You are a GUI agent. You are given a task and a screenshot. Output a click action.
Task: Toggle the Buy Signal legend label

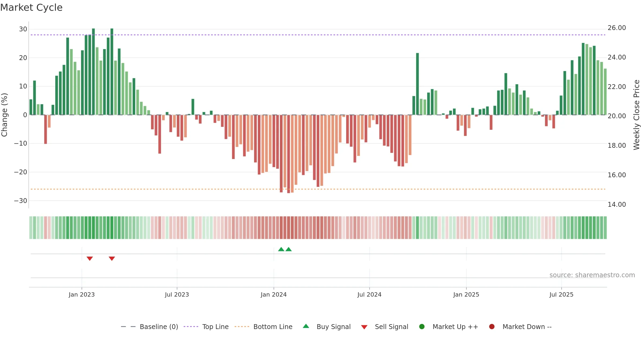(x=334, y=327)
